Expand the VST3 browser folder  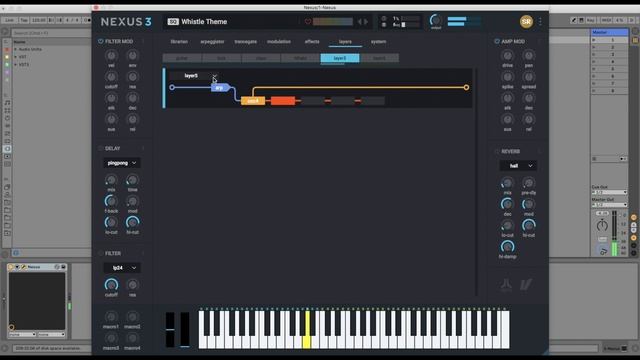[16, 64]
